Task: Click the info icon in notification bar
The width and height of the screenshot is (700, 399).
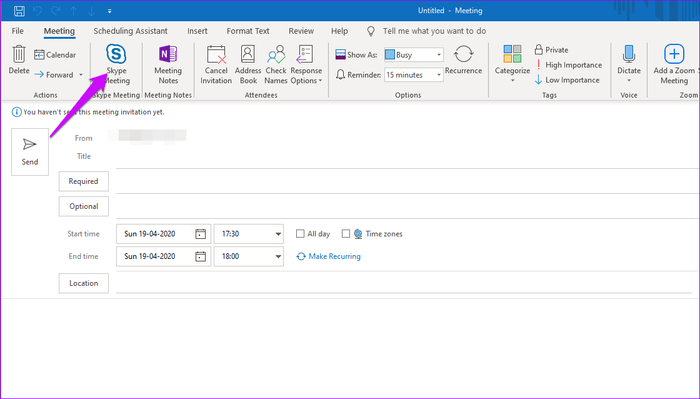Action: coord(17,112)
